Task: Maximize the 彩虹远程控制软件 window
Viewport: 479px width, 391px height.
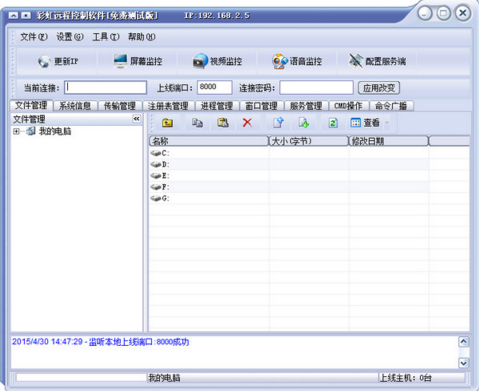Action: point(444,13)
